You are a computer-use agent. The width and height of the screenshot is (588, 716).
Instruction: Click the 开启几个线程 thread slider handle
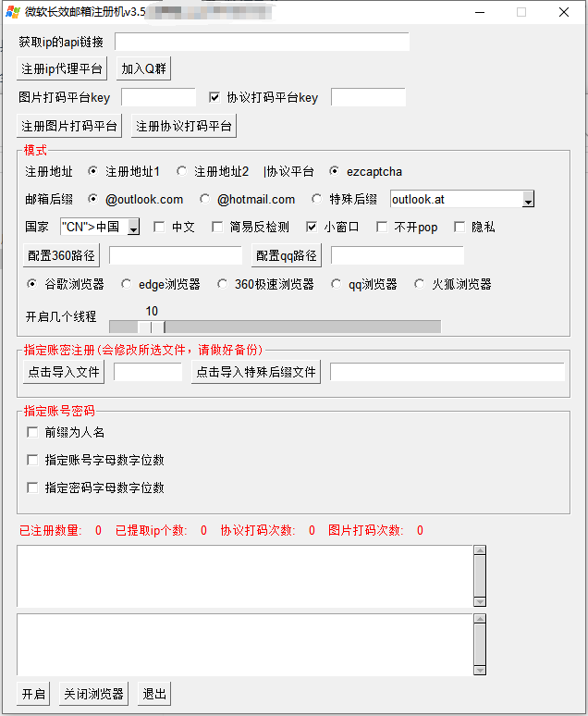point(151,327)
